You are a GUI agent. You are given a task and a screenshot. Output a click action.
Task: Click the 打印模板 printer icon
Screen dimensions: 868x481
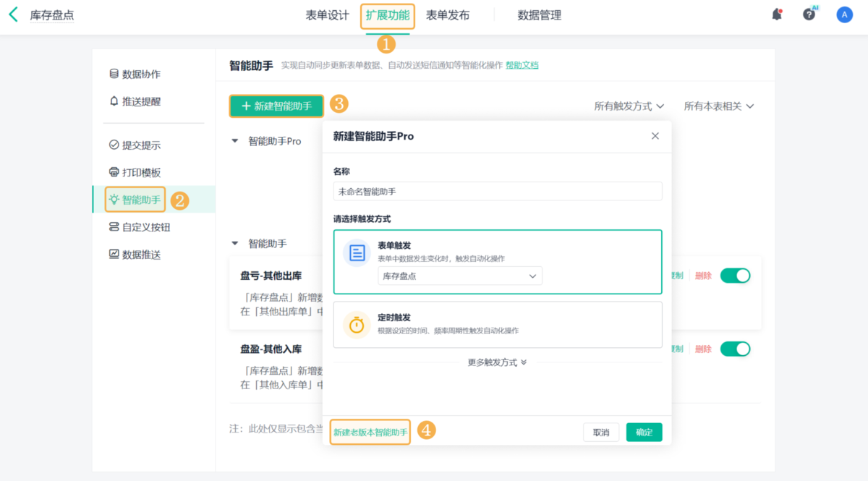point(114,172)
